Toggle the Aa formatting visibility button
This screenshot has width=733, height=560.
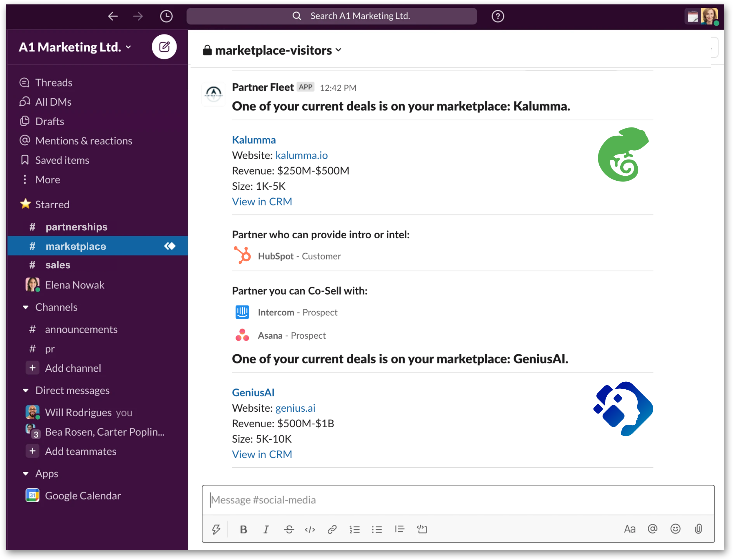click(630, 529)
